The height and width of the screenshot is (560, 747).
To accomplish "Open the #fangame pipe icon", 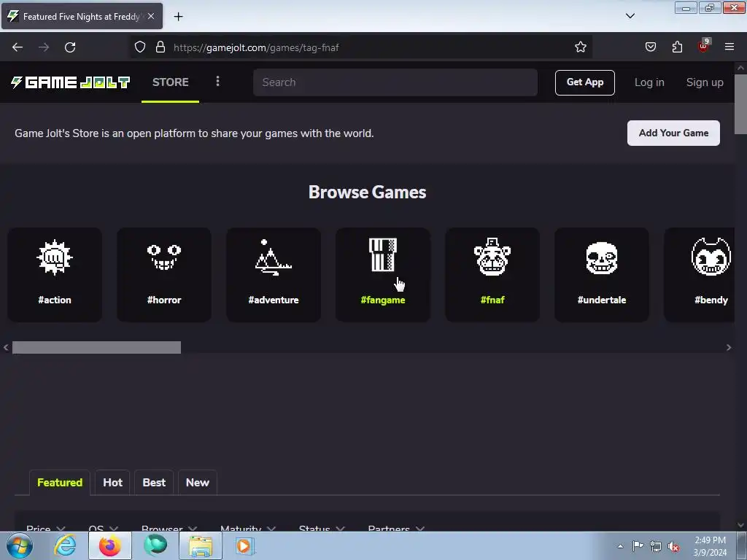I will point(382,255).
